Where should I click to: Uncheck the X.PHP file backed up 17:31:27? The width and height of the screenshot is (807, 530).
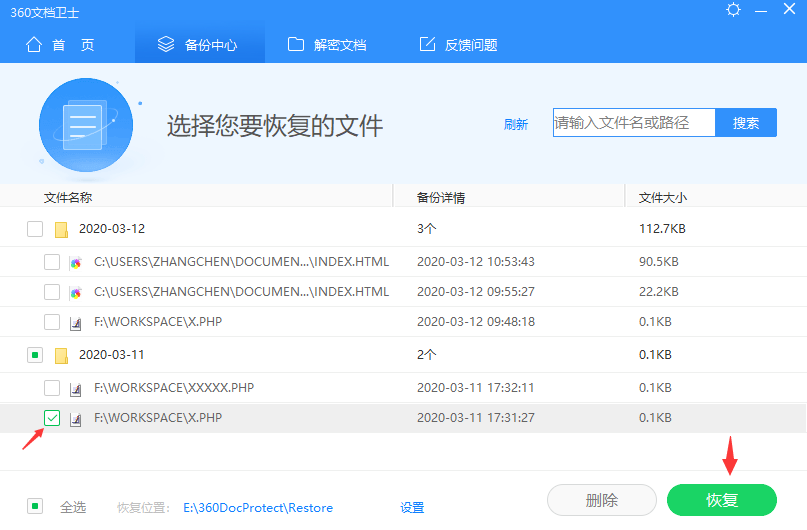click(x=52, y=418)
